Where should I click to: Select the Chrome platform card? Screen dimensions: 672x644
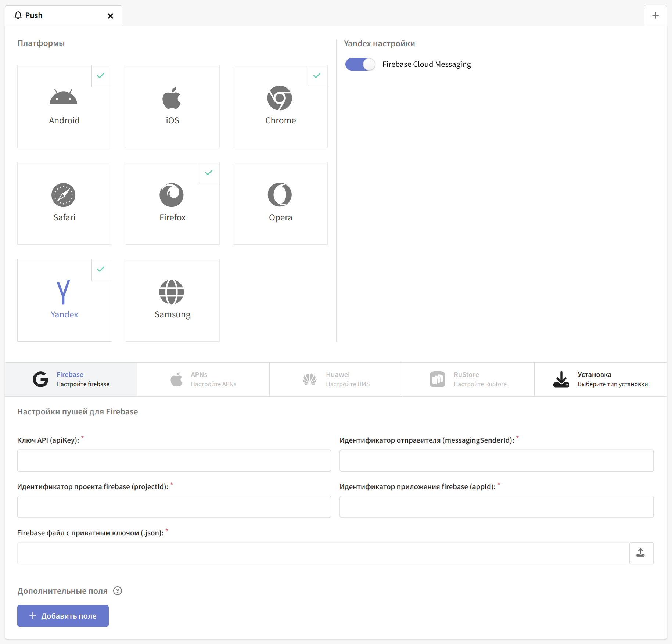click(280, 107)
